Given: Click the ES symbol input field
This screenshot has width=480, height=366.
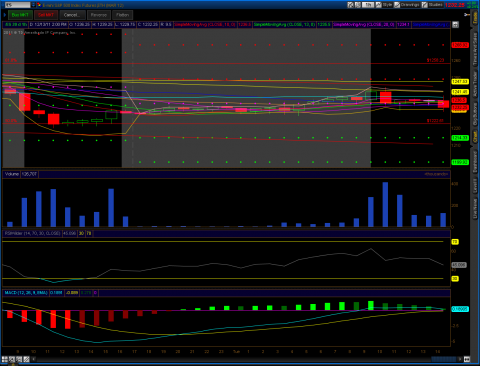Looking at the screenshot, I should [x=17, y=5].
